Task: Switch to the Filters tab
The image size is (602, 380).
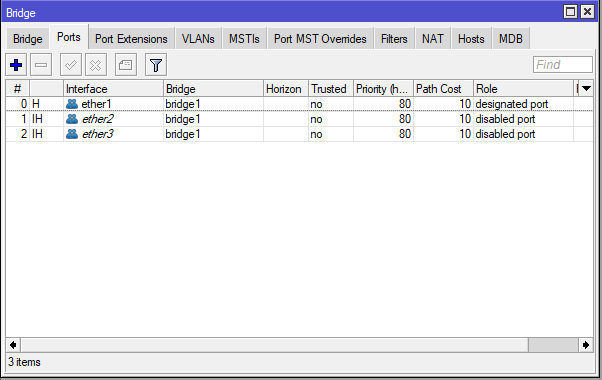Action: coord(394,39)
